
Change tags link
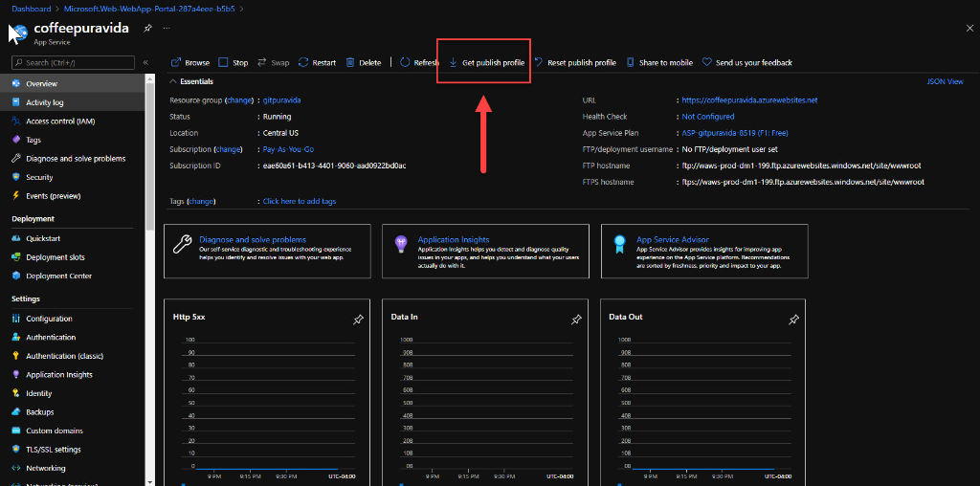201,202
